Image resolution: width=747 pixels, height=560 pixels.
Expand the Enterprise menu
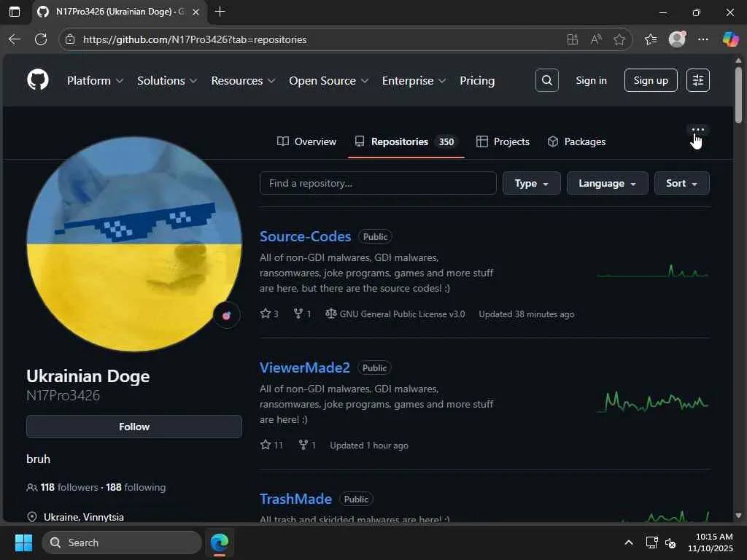click(x=414, y=80)
